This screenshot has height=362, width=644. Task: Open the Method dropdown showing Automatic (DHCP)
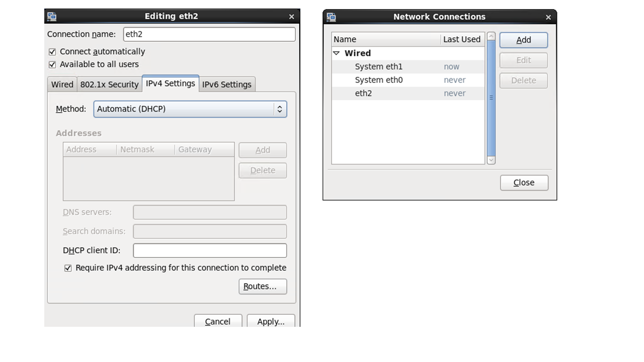190,109
